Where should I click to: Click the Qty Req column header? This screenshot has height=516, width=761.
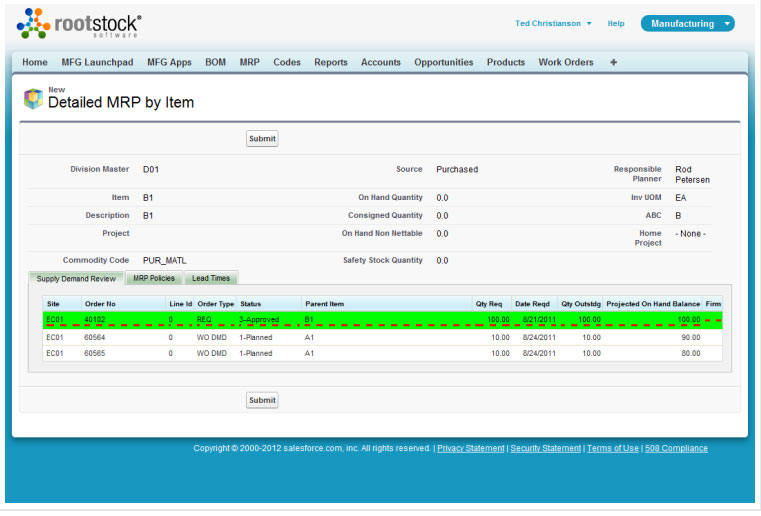click(x=492, y=304)
